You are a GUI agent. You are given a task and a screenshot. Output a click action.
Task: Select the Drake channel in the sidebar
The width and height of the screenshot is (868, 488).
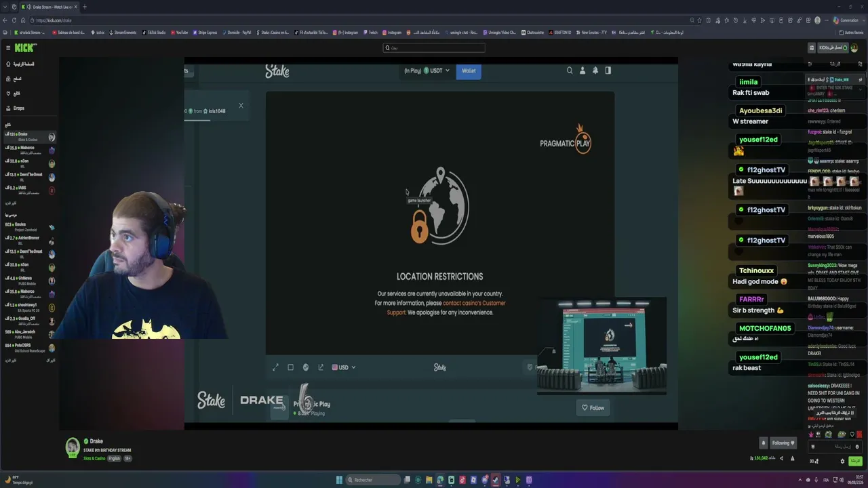point(31,137)
